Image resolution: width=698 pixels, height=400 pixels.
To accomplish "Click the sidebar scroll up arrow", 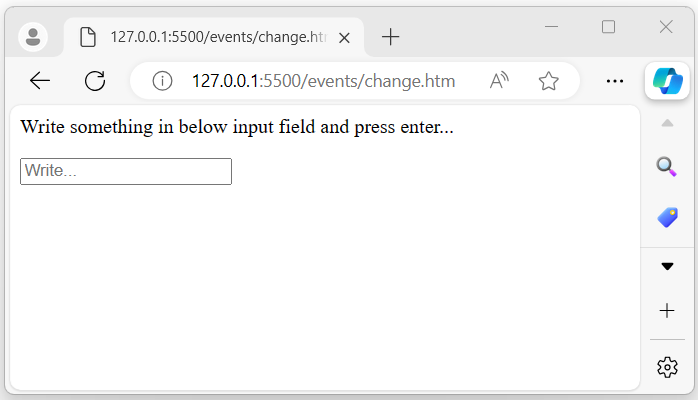I will (x=667, y=123).
